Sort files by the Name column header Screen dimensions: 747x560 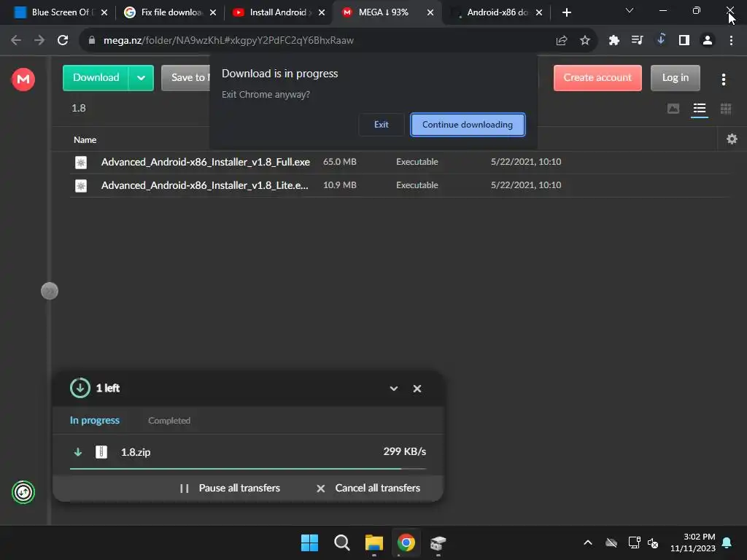pos(85,139)
